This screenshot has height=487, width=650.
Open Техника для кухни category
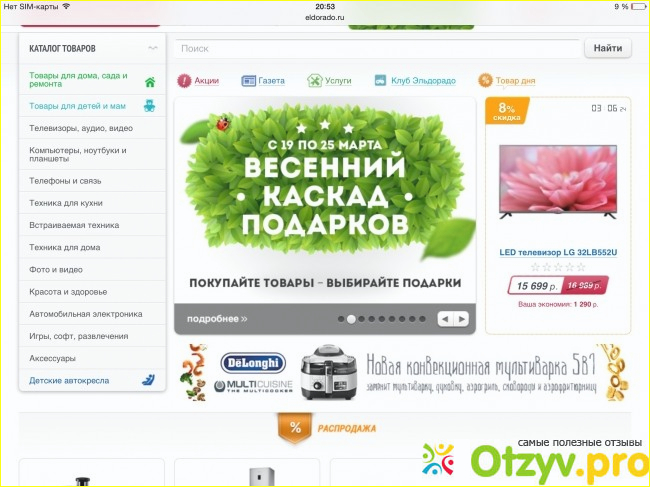[x=67, y=203]
